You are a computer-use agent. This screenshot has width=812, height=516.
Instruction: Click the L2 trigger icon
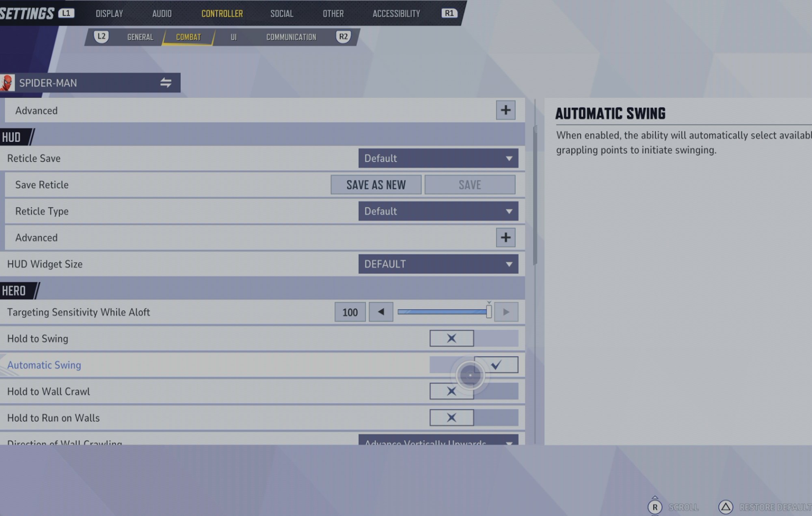pos(101,37)
